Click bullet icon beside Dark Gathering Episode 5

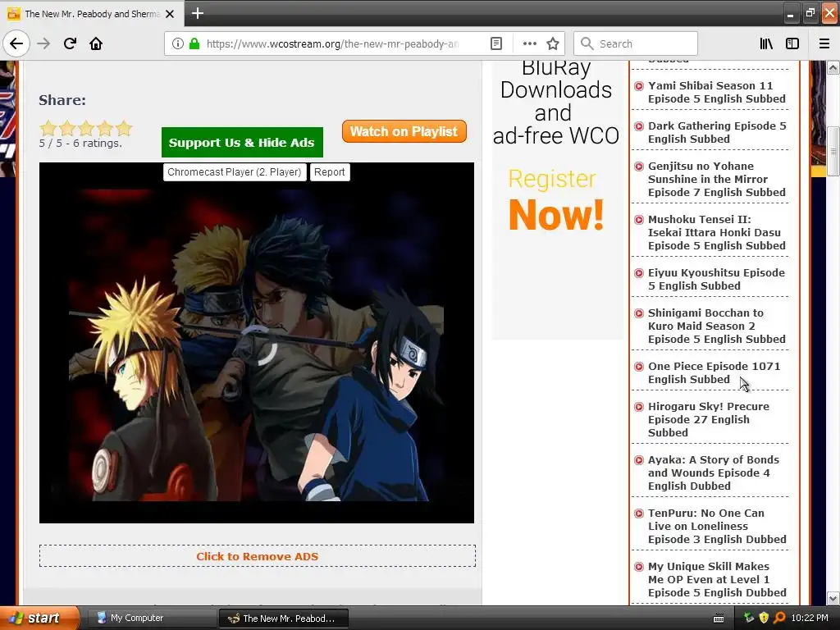coord(638,126)
